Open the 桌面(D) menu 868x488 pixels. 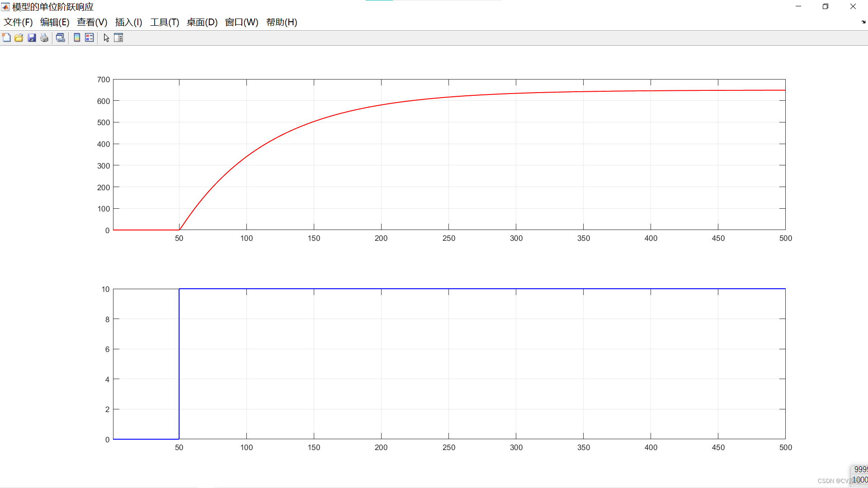(202, 22)
